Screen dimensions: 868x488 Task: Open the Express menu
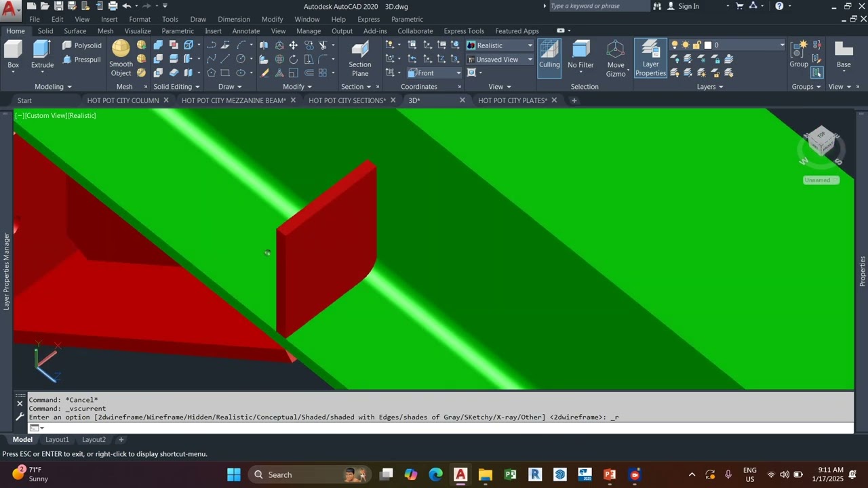point(368,19)
